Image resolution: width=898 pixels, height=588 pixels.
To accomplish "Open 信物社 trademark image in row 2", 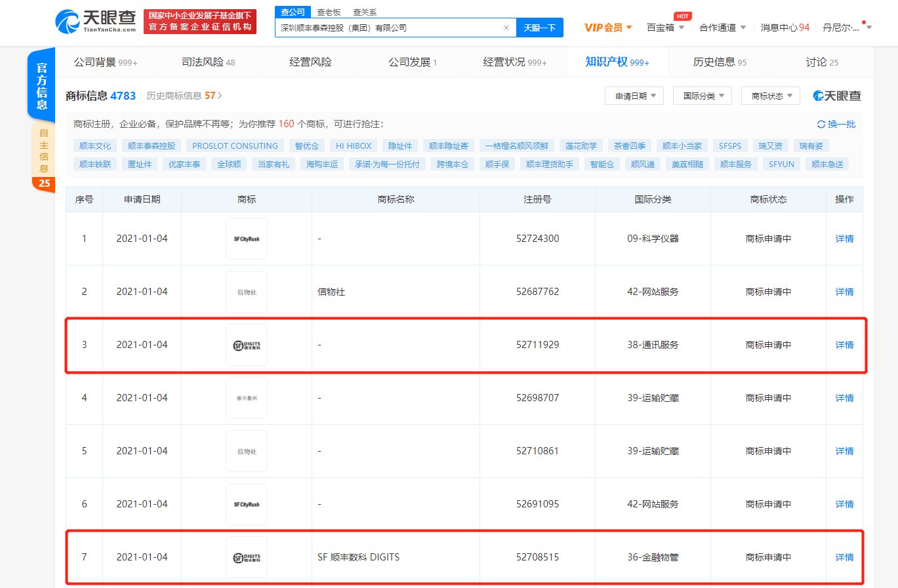I will click(x=247, y=292).
